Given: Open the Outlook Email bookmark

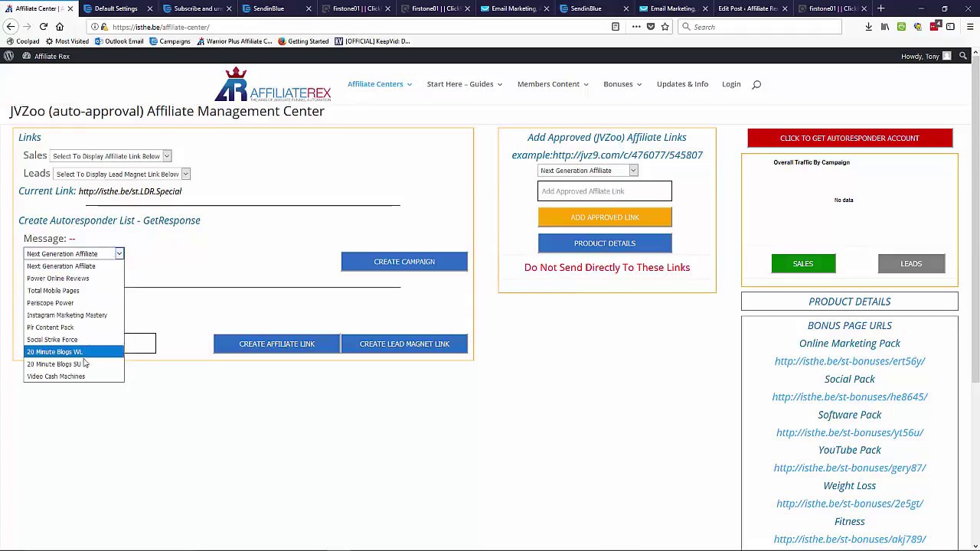Looking at the screenshot, I should (119, 41).
